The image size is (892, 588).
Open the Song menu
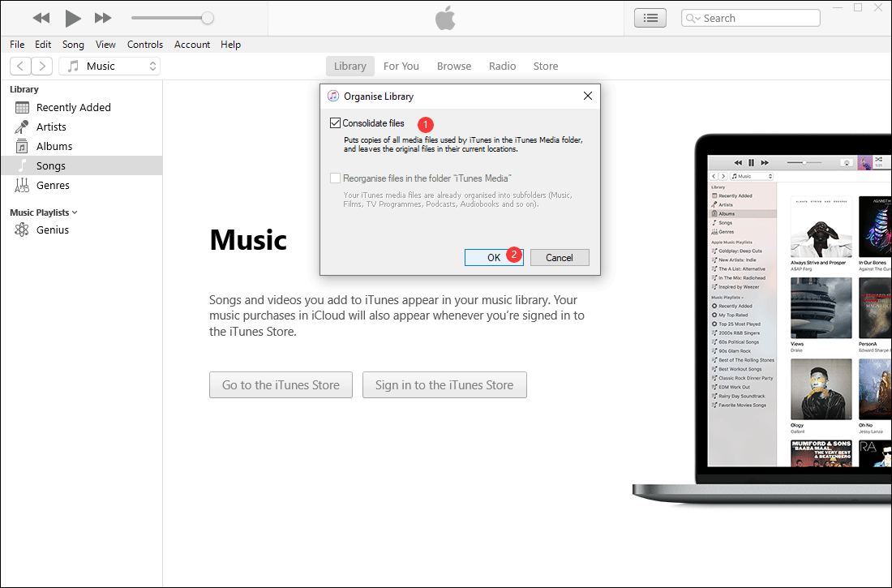tap(73, 45)
